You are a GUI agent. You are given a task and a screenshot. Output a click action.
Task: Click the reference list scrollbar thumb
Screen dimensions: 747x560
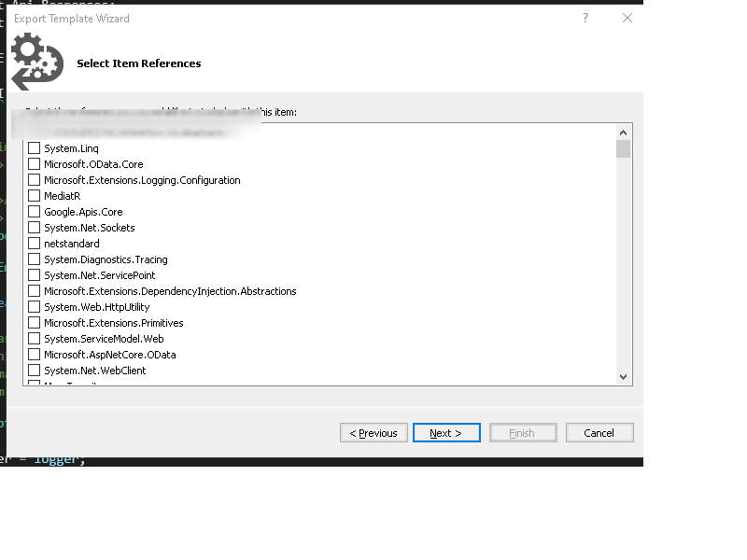pos(623,148)
